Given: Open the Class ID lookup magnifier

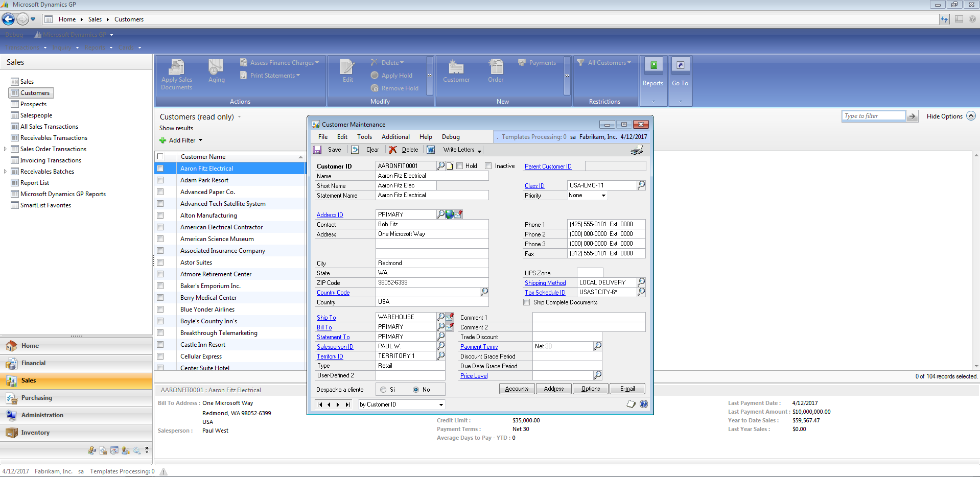Looking at the screenshot, I should tap(641, 185).
